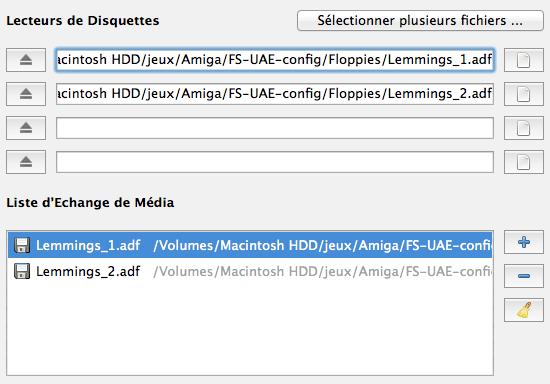Browse file for fourth empty floppy drive
Viewport: 550px width, 384px height.
524,162
